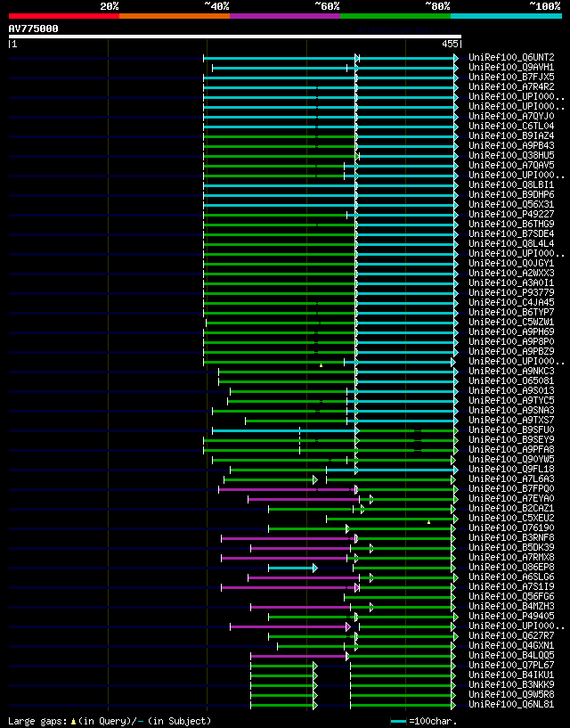This screenshot has width=570, height=728.
Task: Click on the UniRef100_A9TYC5 identifier
Action: point(511,400)
